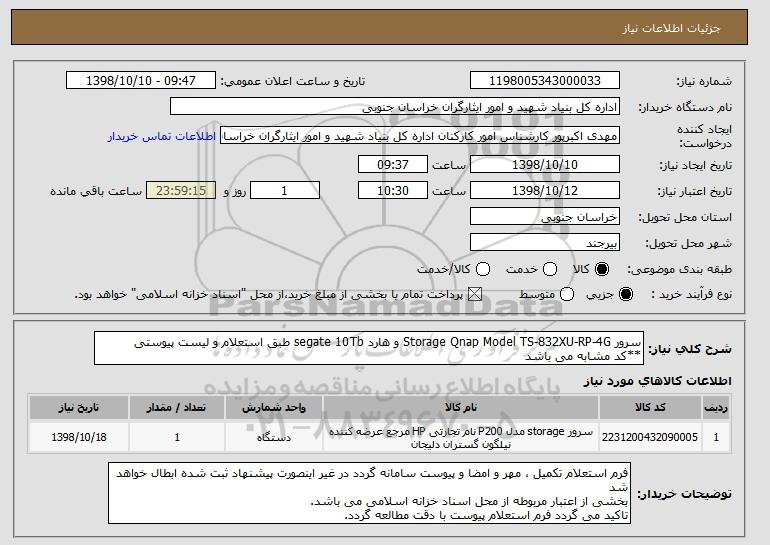Click the تعداد / مقدار column header
Image resolution: width=770 pixels, height=545 pixels.
177,408
